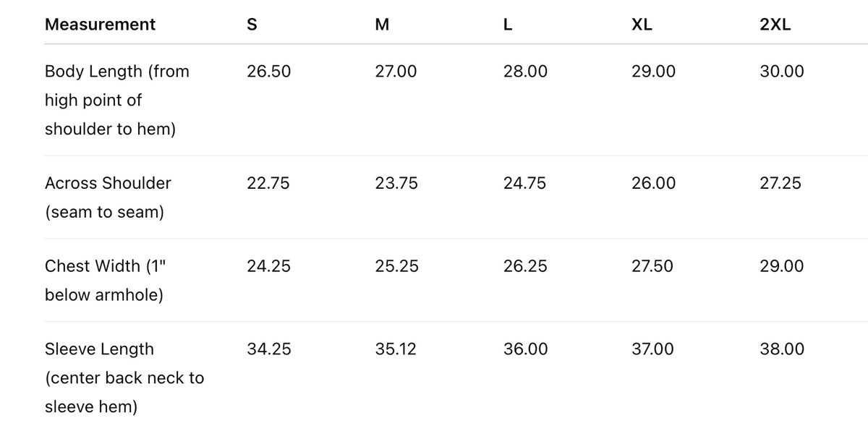Click across shoulder value 27.25

780,184
